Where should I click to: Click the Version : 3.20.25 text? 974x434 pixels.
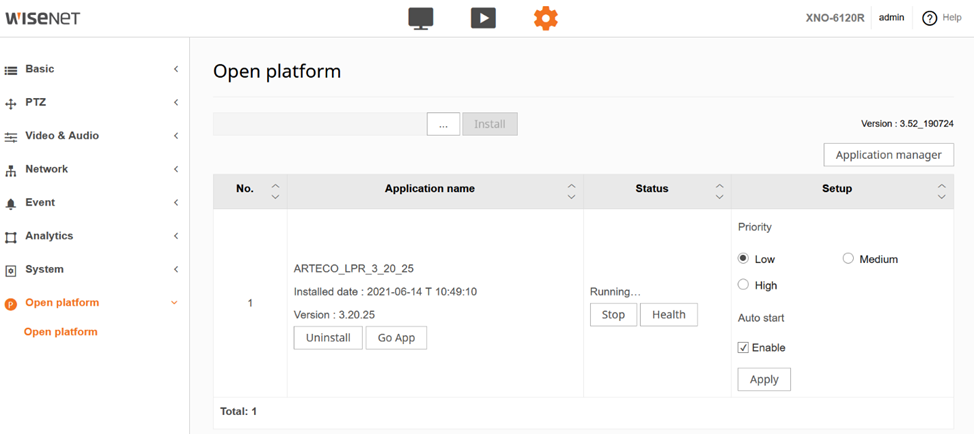tap(334, 315)
